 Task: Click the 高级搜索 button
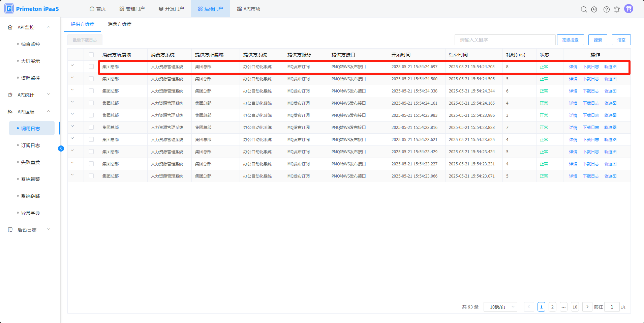(x=570, y=40)
